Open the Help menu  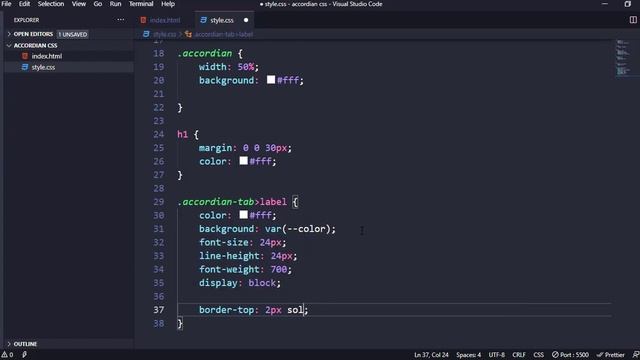pos(168,4)
